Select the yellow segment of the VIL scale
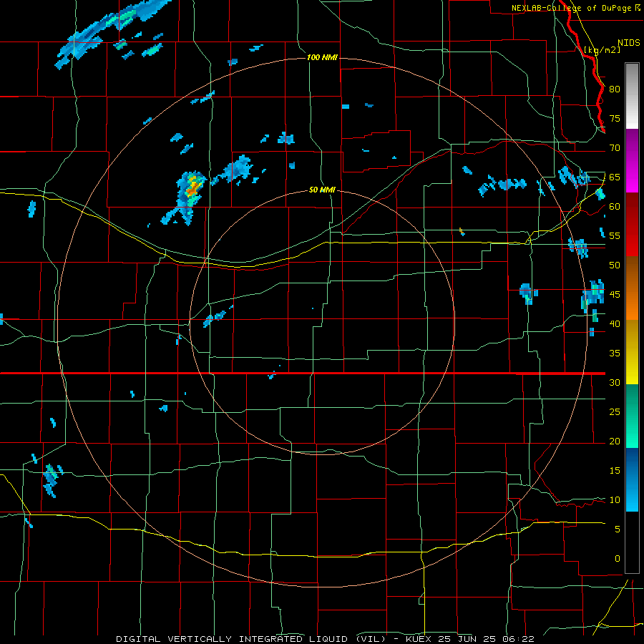 tap(632, 352)
